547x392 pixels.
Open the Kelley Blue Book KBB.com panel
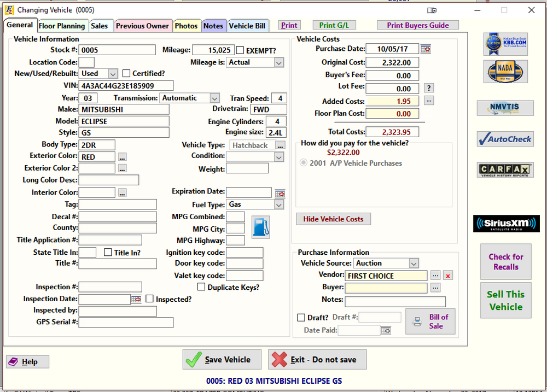[504, 44]
